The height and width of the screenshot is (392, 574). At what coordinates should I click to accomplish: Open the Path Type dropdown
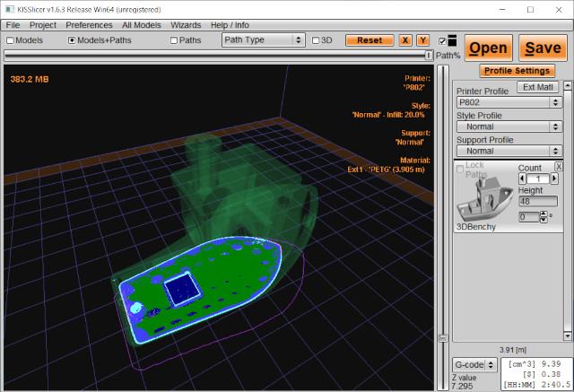pos(262,40)
